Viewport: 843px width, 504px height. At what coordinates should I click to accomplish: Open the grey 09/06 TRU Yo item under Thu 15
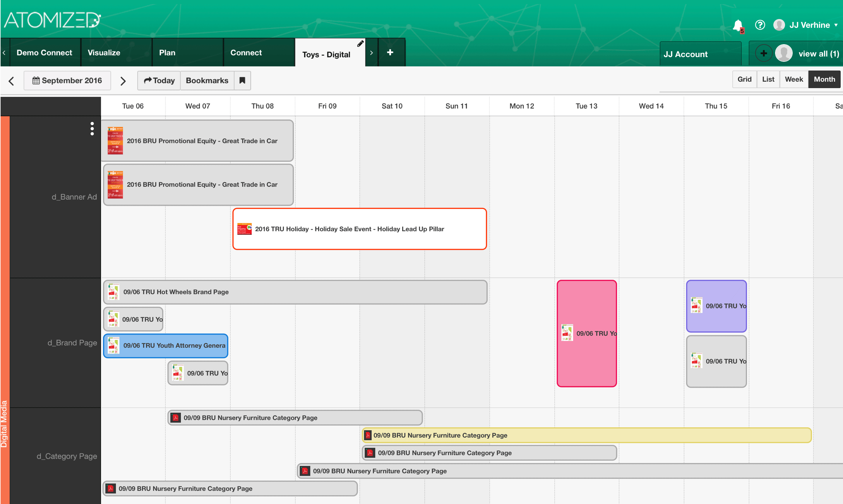click(x=716, y=361)
